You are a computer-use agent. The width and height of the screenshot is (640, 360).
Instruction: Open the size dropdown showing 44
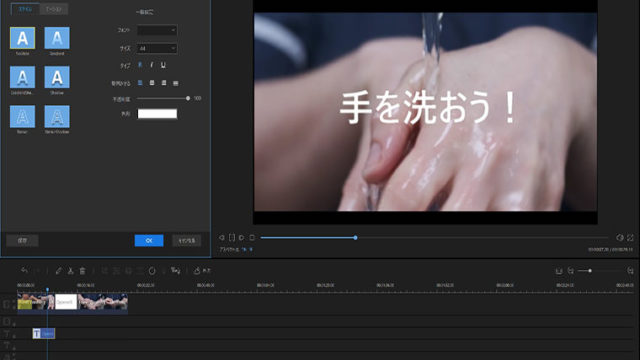157,49
